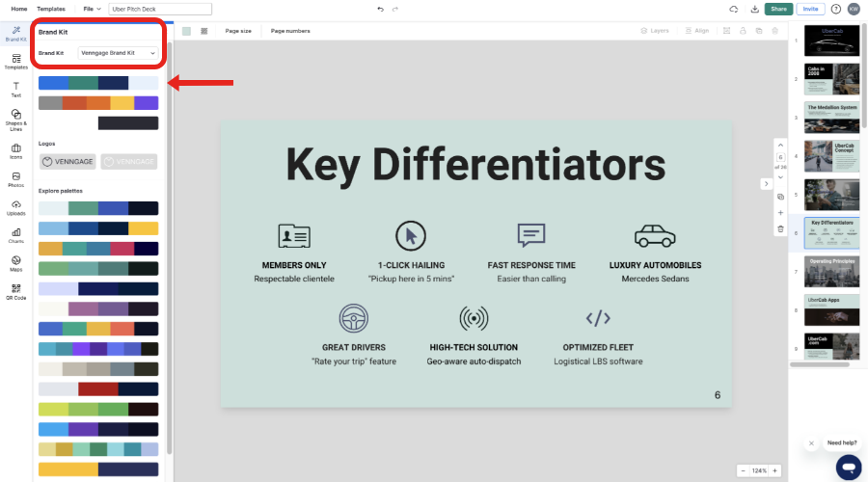This screenshot has width=868, height=482.
Task: Apply the yellow and navy bottom palette
Action: click(x=98, y=469)
